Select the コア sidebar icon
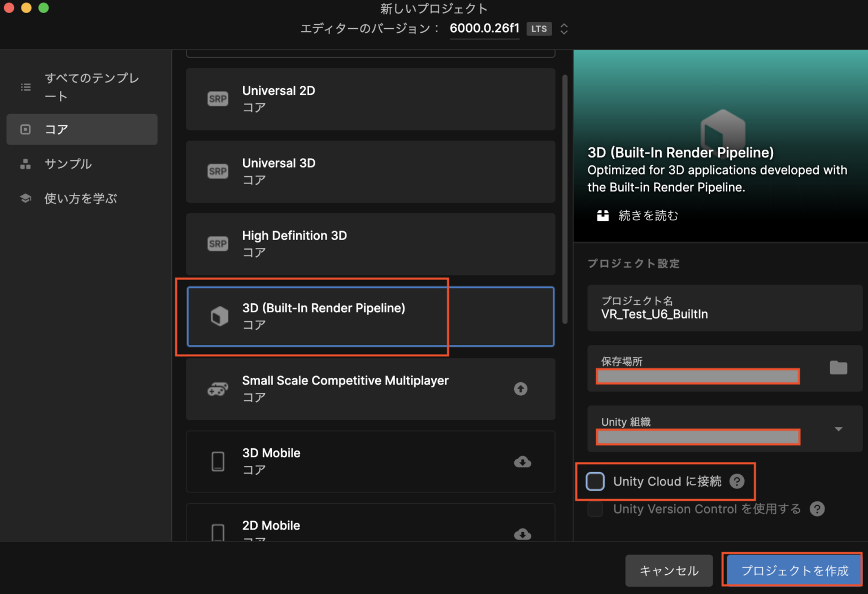 pyautogui.click(x=25, y=129)
